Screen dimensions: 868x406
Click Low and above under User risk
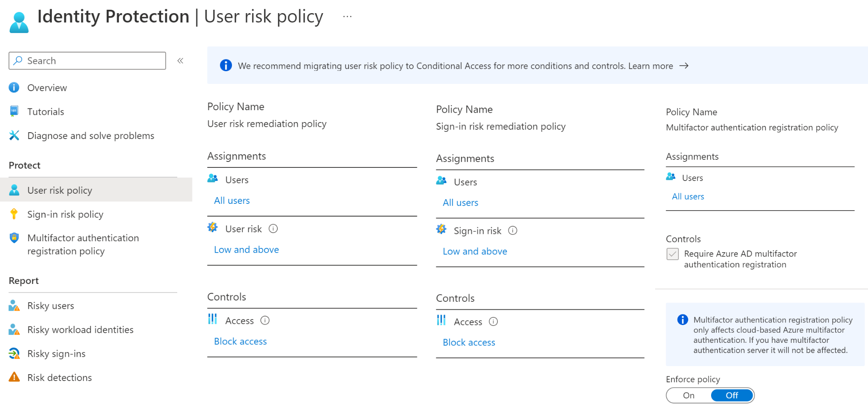[x=246, y=250]
